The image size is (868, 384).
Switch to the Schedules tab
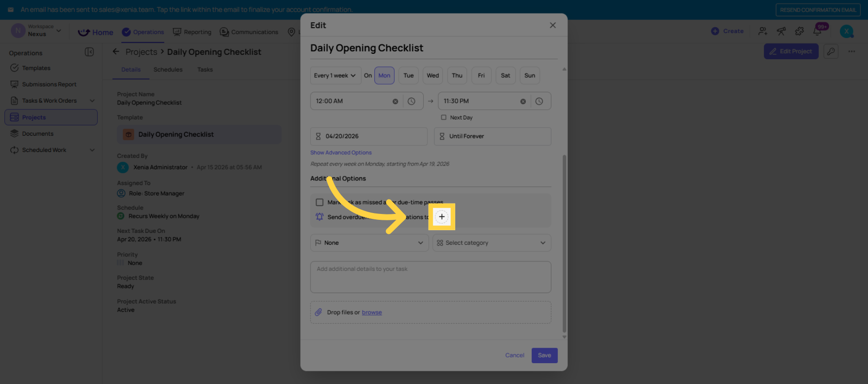coord(168,70)
